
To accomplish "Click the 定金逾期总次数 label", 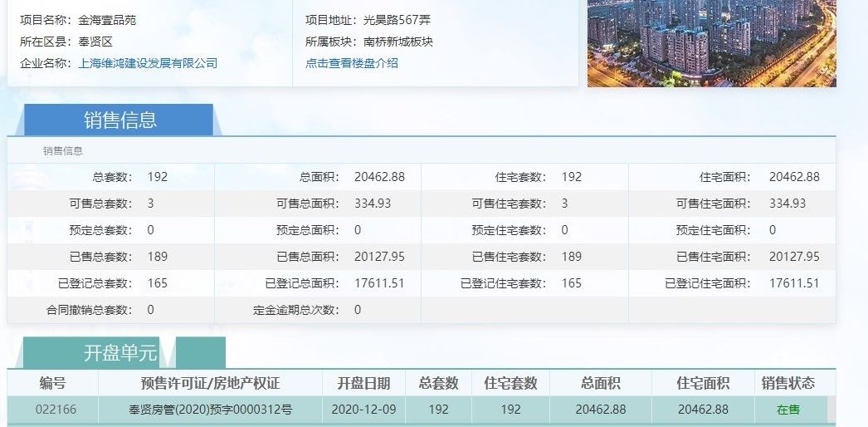I will (x=296, y=310).
